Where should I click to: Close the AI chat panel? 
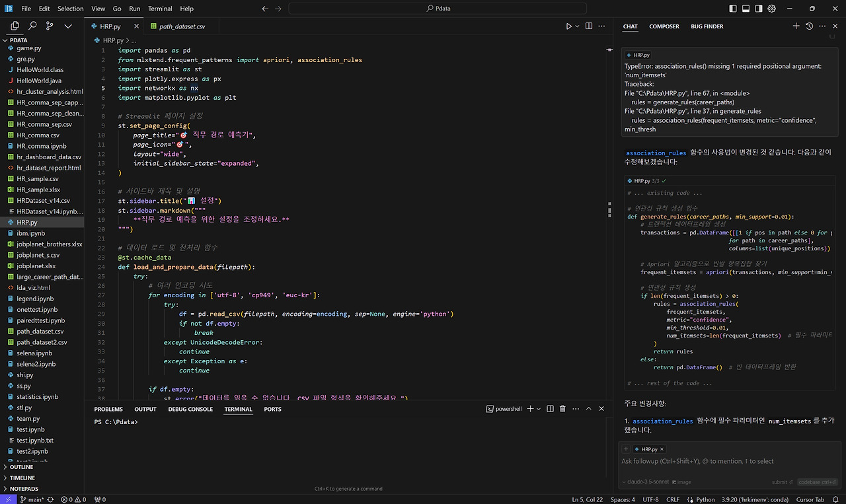pos(835,26)
